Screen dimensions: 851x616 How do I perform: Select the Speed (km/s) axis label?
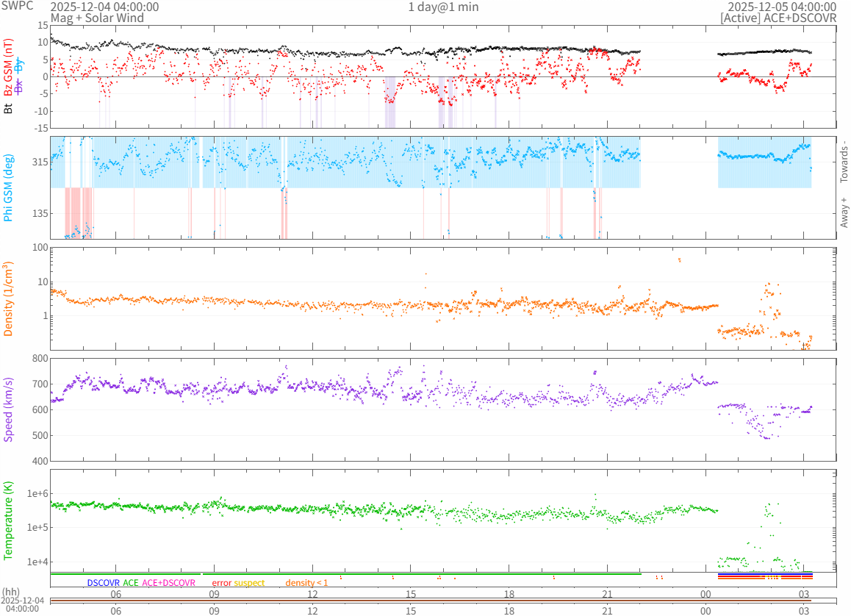tap(9, 409)
